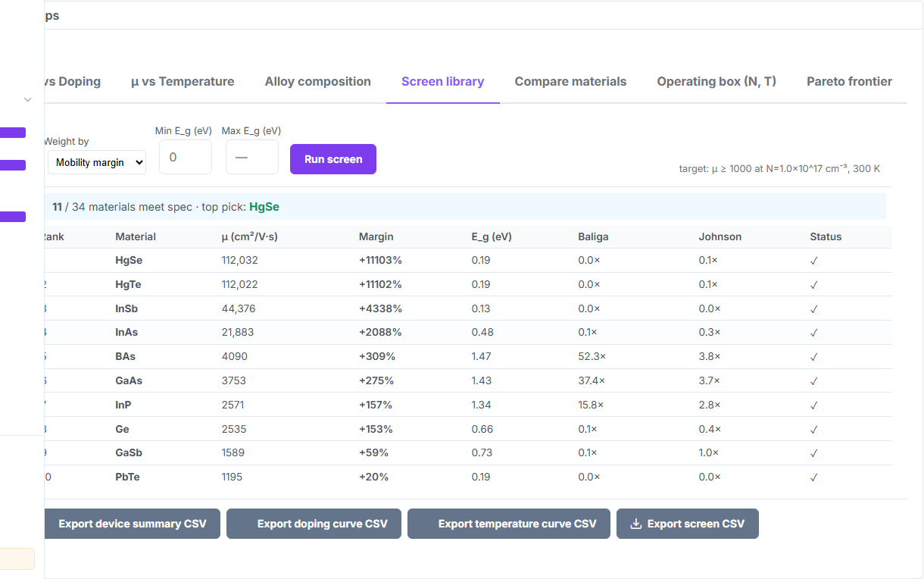Click the status checkmark in PbTe row
The width and height of the screenshot is (924, 579).
(814, 477)
